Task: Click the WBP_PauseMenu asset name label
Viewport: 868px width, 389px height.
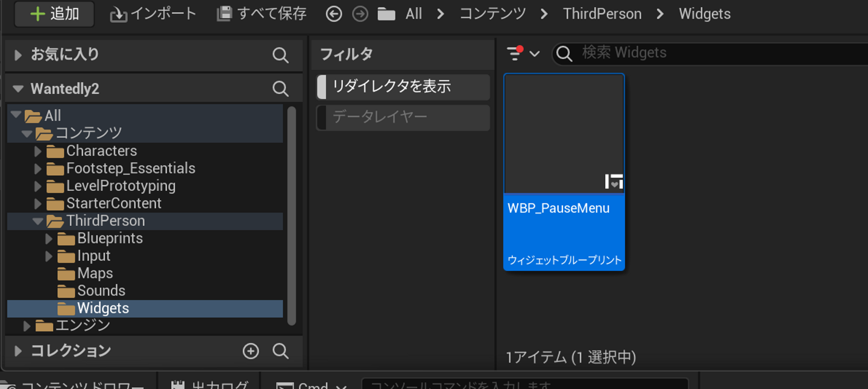Action: pyautogui.click(x=559, y=208)
